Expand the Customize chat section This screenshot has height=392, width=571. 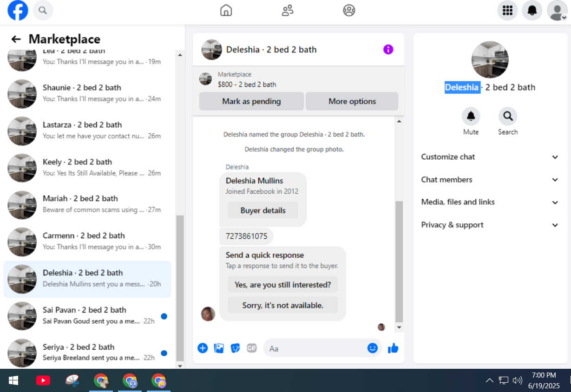tap(490, 157)
